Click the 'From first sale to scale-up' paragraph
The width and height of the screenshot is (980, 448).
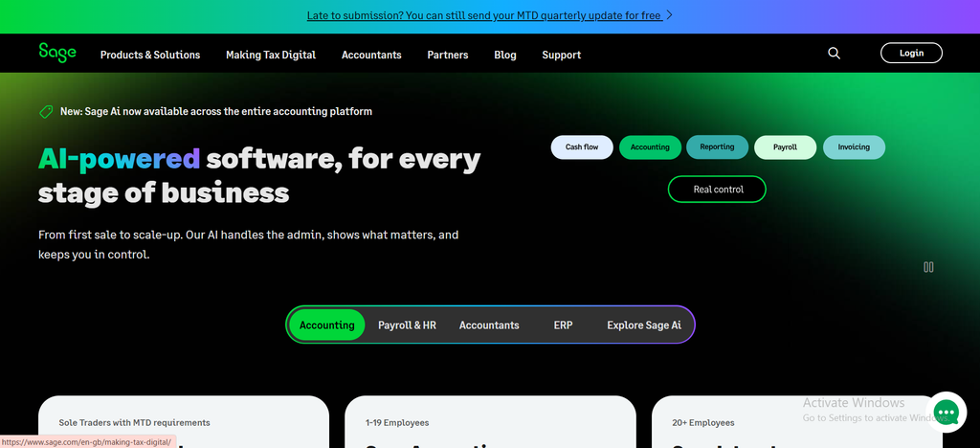click(248, 245)
